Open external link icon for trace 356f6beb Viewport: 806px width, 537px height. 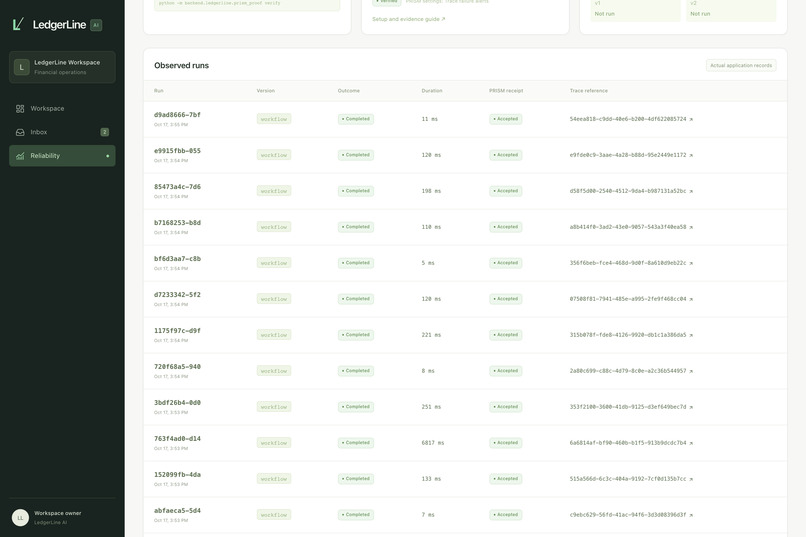tap(691, 263)
